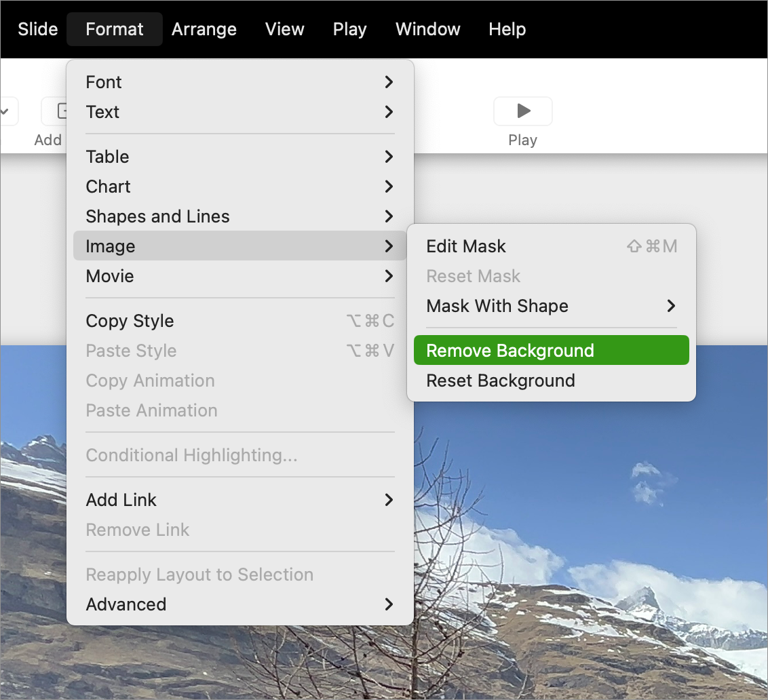Select Reset Background
768x700 pixels.
click(552, 380)
